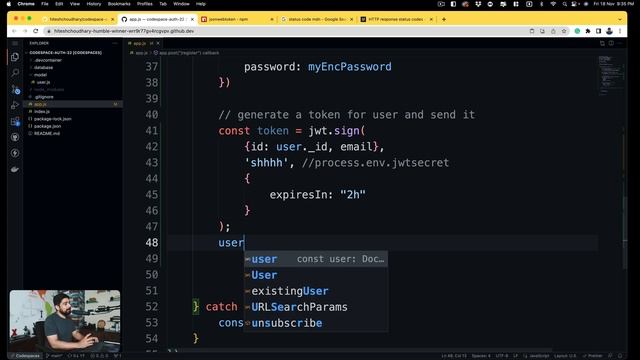Open index.js in the file explorer

pos(42,111)
